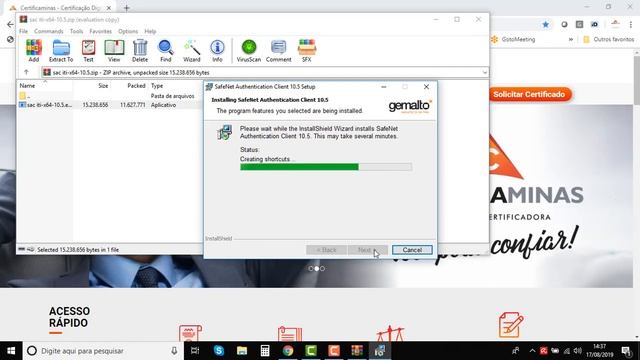
Task: Show hidden system tray icons
Action: coord(532,351)
